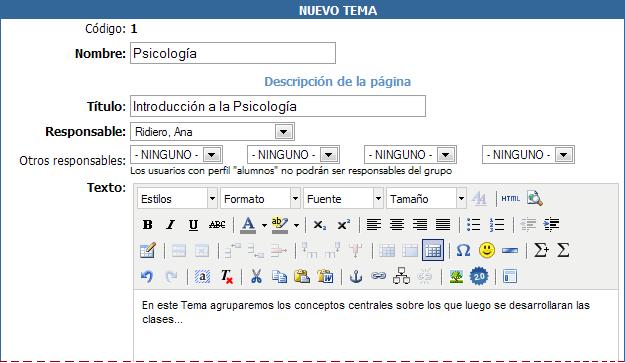Click the preview magnifier icon
Viewport: 625px width, 363px height.
pyautogui.click(x=535, y=198)
